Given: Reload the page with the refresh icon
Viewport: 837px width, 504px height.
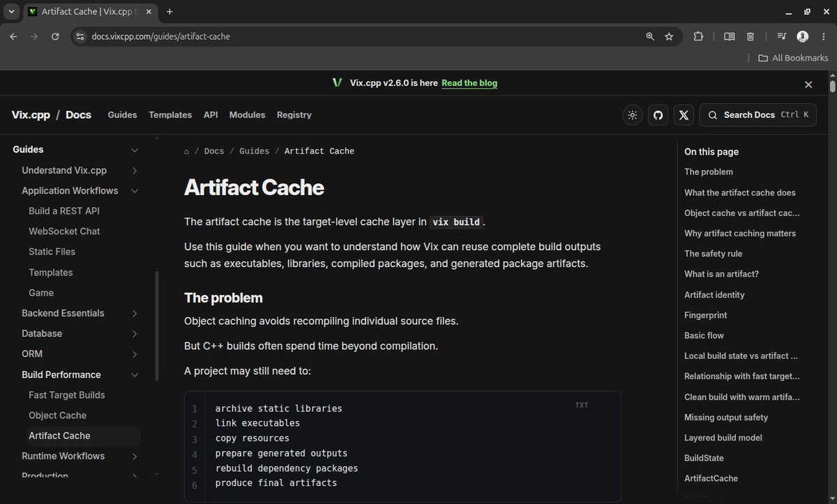Looking at the screenshot, I should click(x=55, y=36).
